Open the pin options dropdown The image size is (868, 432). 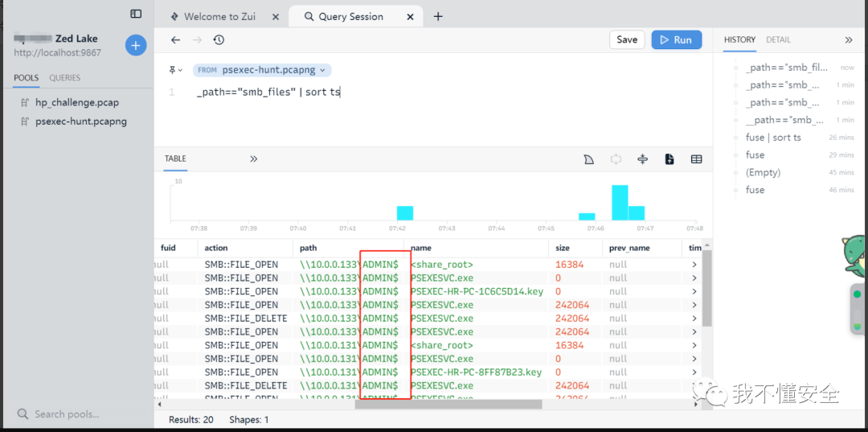[175, 70]
